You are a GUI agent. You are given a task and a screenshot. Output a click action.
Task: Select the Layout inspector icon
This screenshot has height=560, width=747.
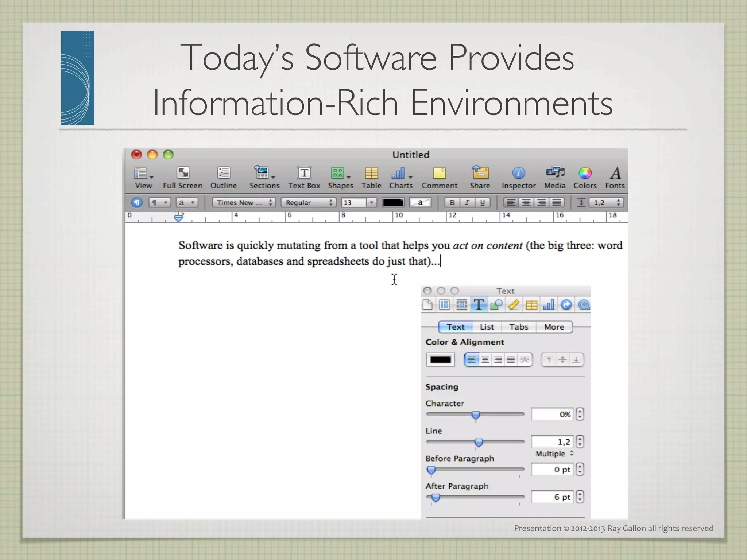click(444, 304)
